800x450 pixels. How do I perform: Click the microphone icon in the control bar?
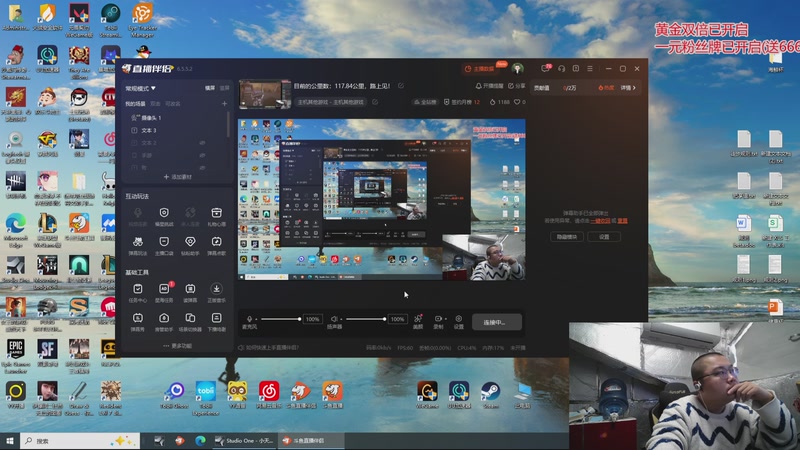coord(249,319)
